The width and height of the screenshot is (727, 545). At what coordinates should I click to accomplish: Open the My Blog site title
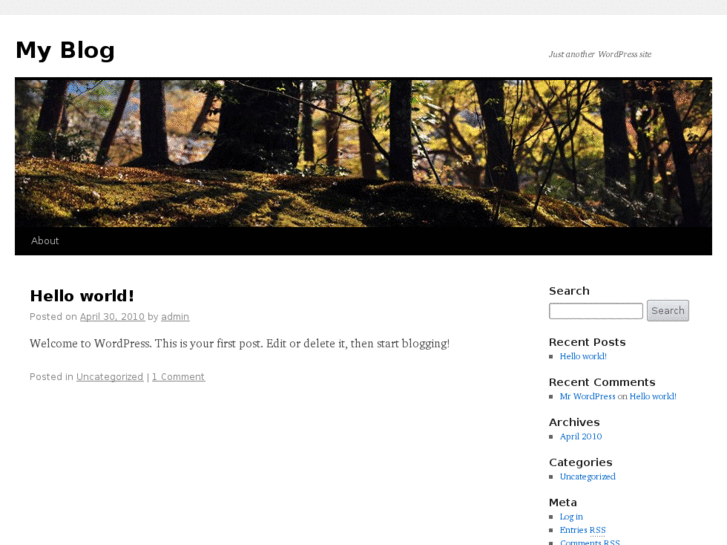(x=65, y=50)
